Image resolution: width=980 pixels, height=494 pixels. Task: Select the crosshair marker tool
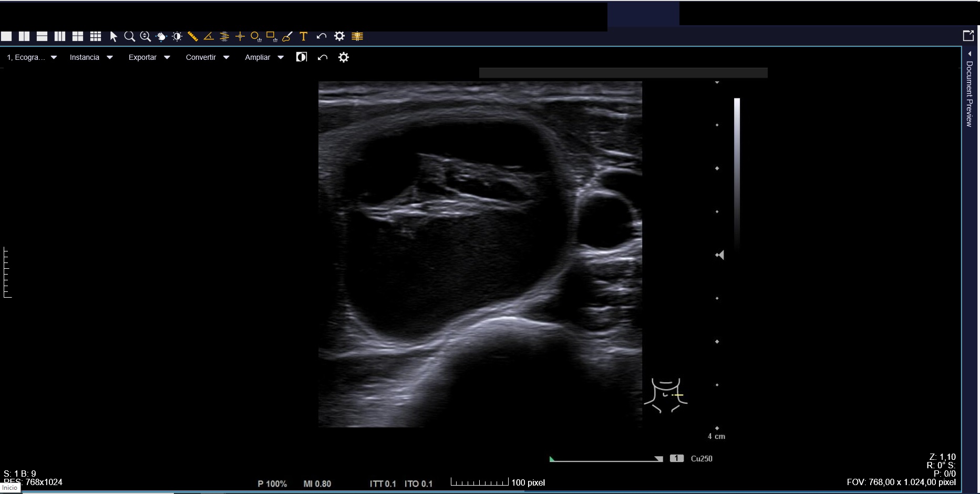(x=240, y=36)
